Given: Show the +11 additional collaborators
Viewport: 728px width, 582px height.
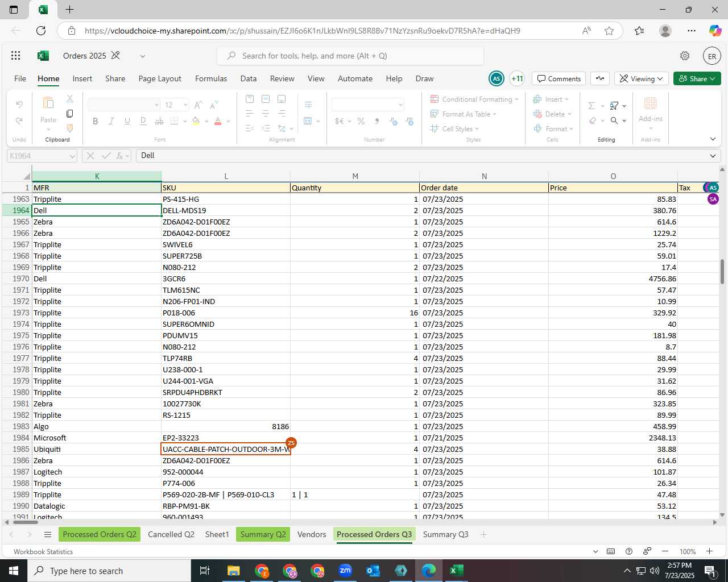Looking at the screenshot, I should (517, 78).
